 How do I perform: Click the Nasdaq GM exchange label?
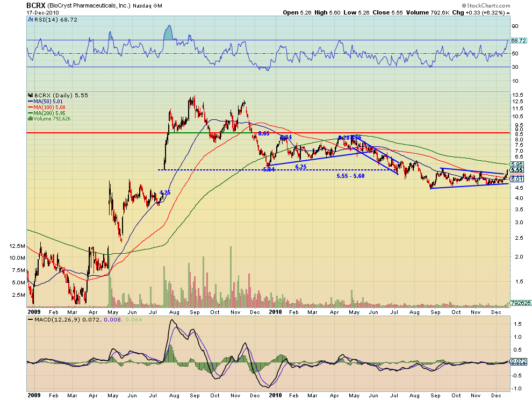pos(147,6)
